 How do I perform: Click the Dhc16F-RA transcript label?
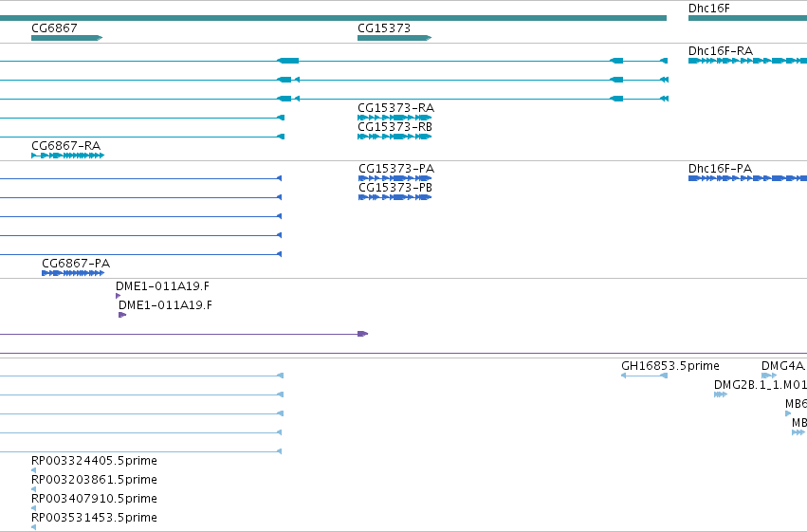coord(721,51)
